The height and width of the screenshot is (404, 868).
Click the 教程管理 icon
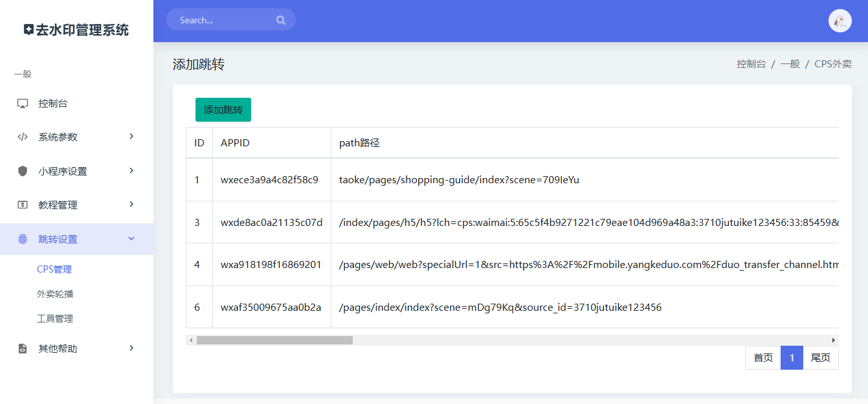coord(23,205)
